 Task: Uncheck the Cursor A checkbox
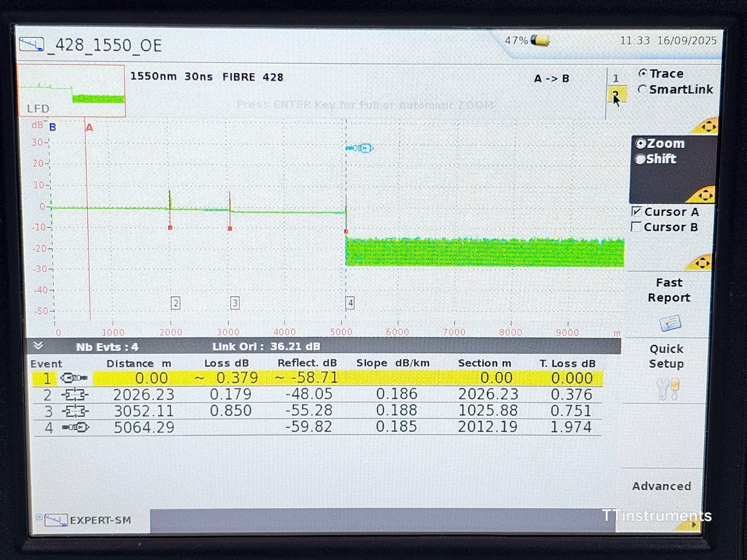636,212
